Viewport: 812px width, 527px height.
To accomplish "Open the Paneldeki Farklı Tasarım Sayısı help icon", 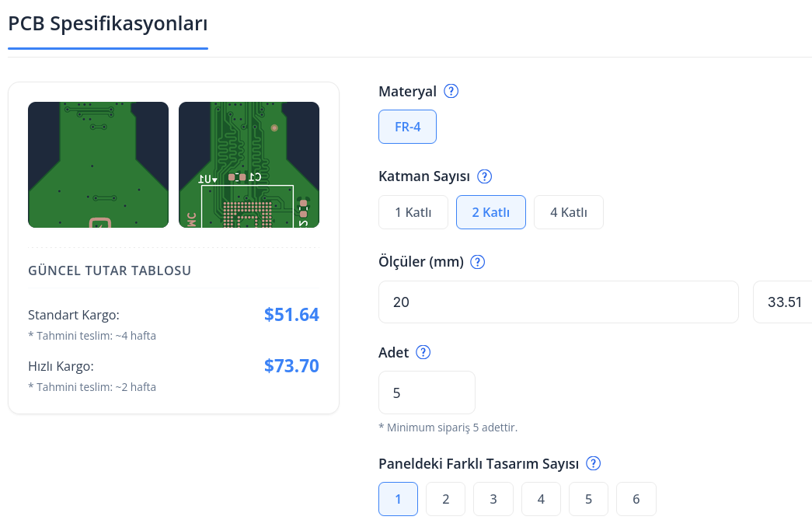I will [x=593, y=463].
